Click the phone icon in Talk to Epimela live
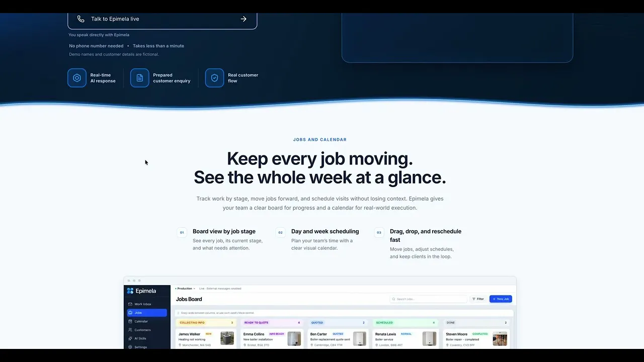Screen dimensions: 644x362 coord(80,19)
